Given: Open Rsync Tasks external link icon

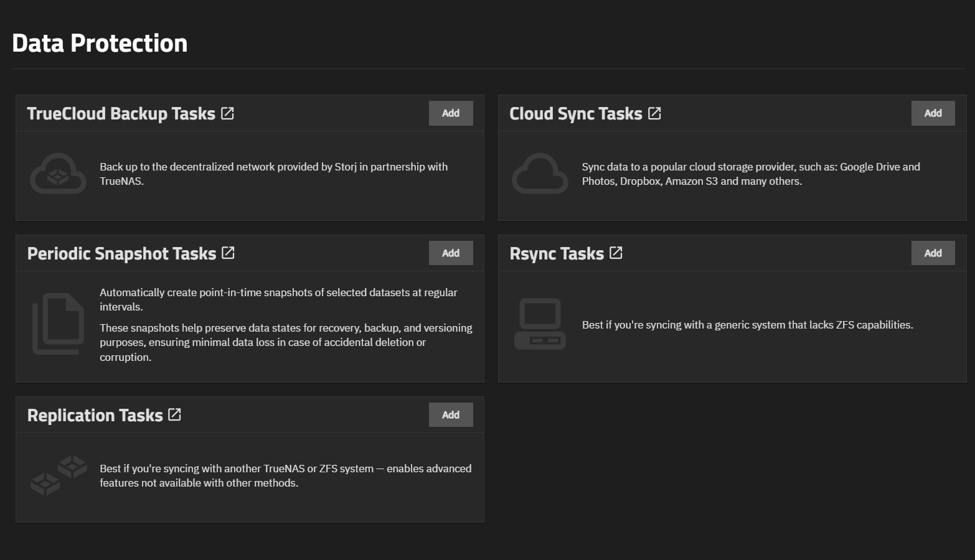Looking at the screenshot, I should [x=616, y=253].
